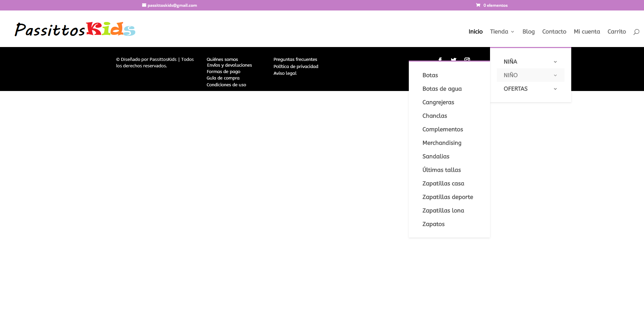Open Preguntas frecuentes link
This screenshot has width=644, height=317.
295,59
